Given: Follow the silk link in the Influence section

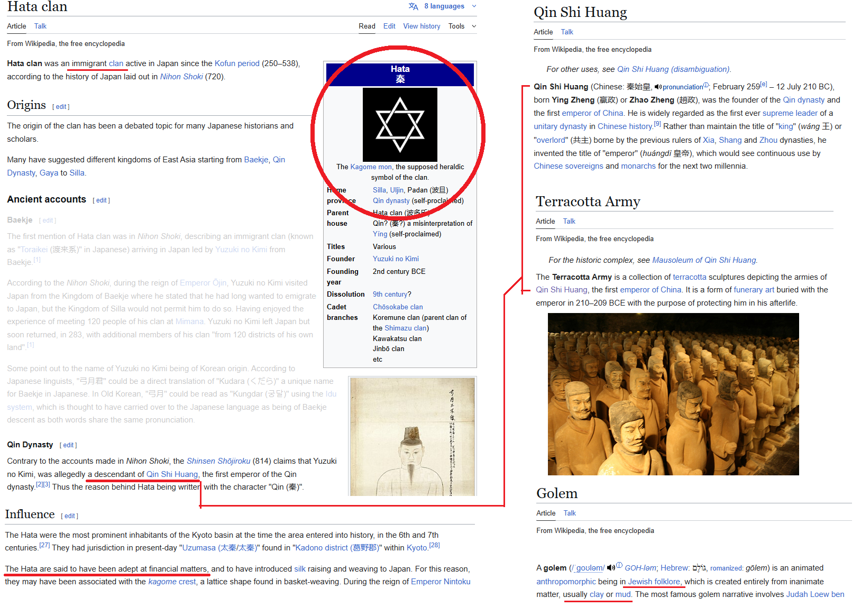Looking at the screenshot, I should pyautogui.click(x=300, y=569).
